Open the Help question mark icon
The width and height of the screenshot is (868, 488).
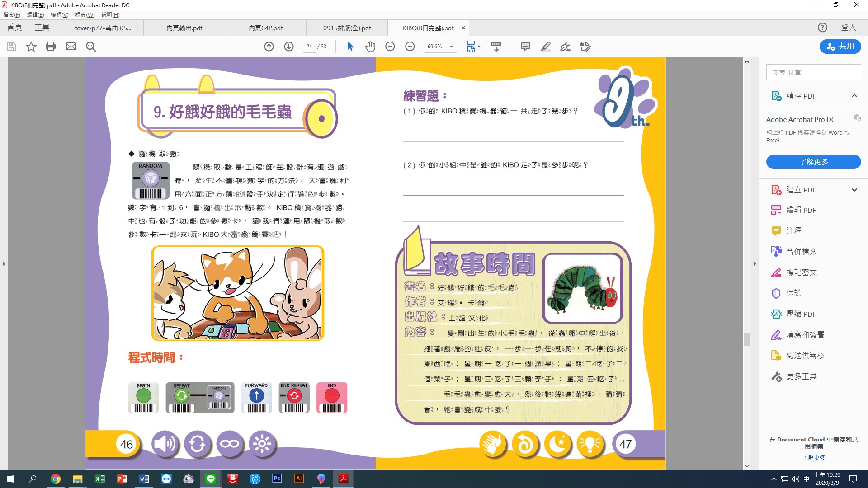coord(822,28)
